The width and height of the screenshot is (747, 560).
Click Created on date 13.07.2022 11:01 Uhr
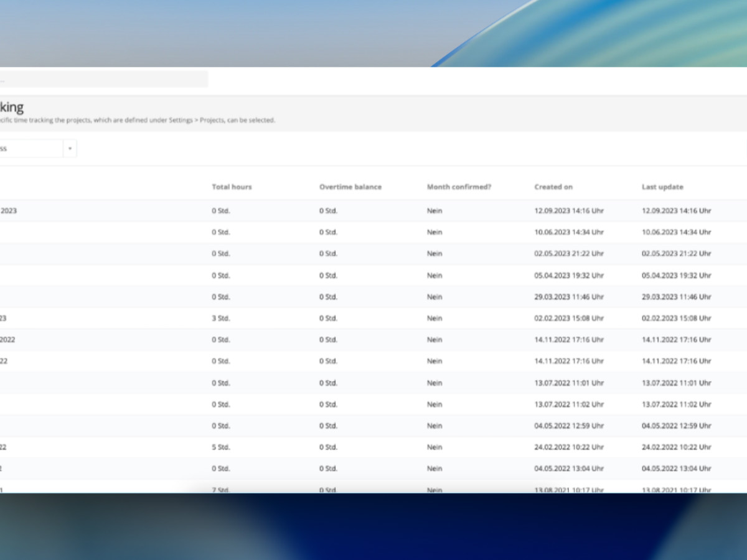point(569,383)
